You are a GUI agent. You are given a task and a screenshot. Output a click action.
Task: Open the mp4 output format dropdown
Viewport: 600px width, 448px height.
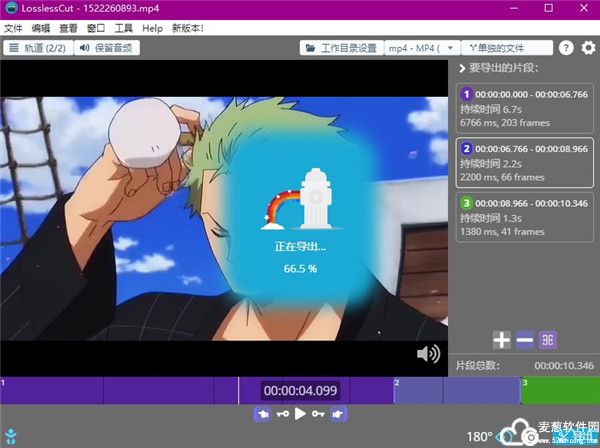pos(422,48)
